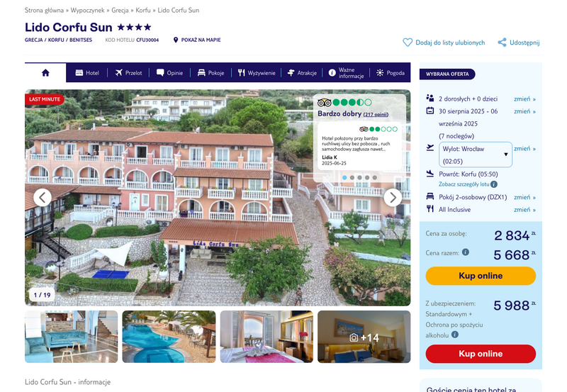This screenshot has width=567, height=392.
Task: Click info icon beside Cena razem
Action: (x=466, y=252)
